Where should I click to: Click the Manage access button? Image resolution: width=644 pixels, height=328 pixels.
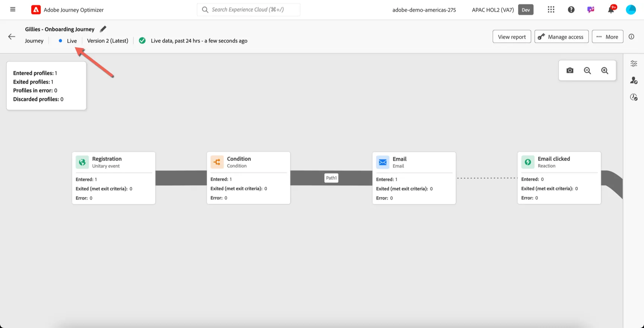(x=561, y=36)
